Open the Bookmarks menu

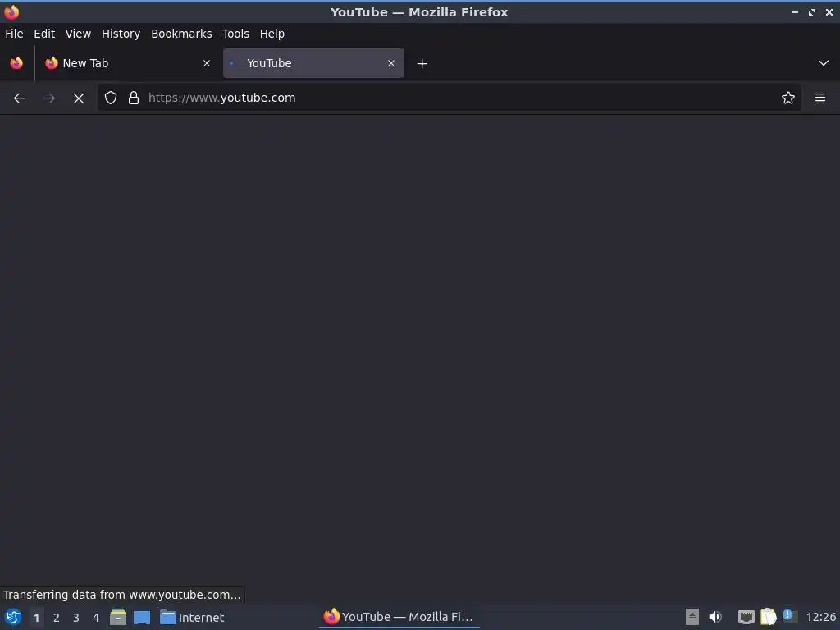(x=181, y=34)
